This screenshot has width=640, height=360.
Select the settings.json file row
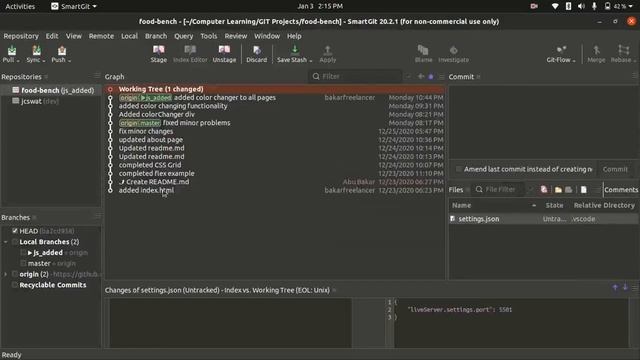543,219
